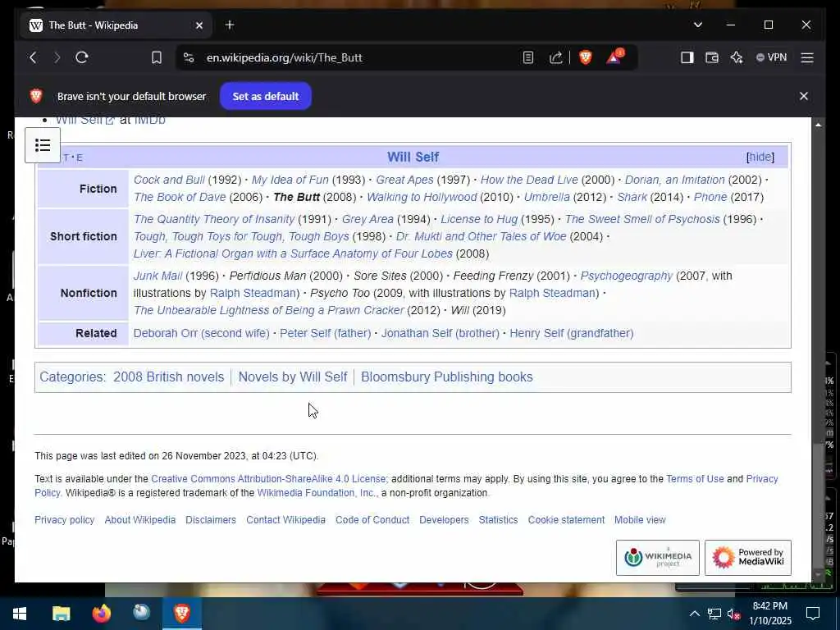Open Cock and Bull link

pos(169,180)
